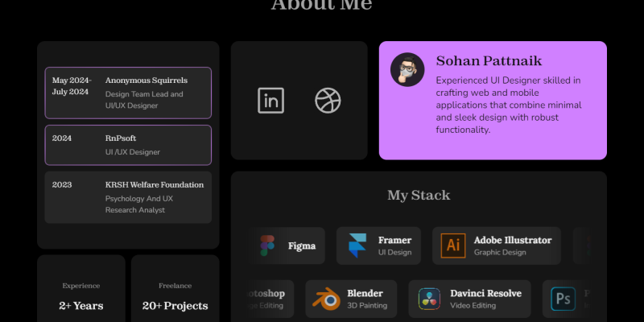
Task: Click the Framer UI Design card
Action: [378, 246]
